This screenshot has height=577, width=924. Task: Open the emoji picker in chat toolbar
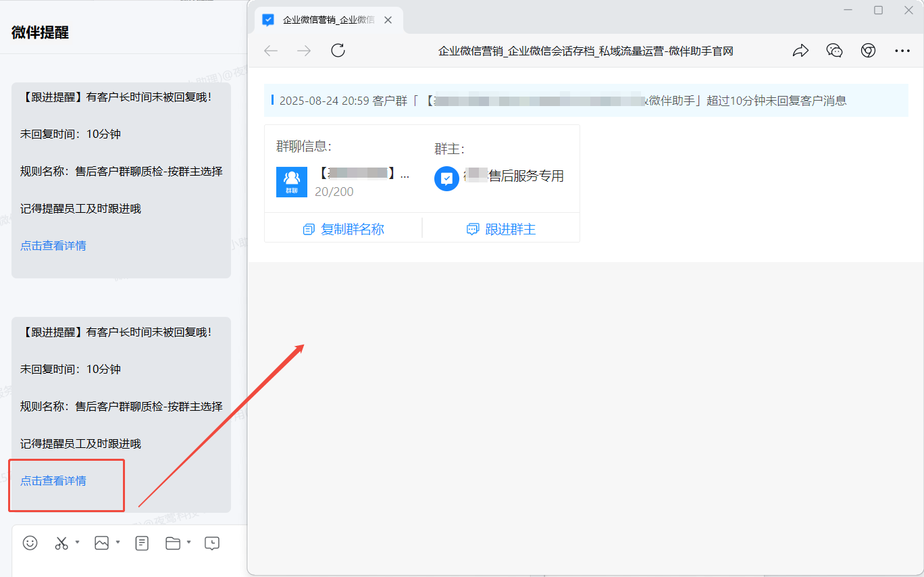point(30,543)
